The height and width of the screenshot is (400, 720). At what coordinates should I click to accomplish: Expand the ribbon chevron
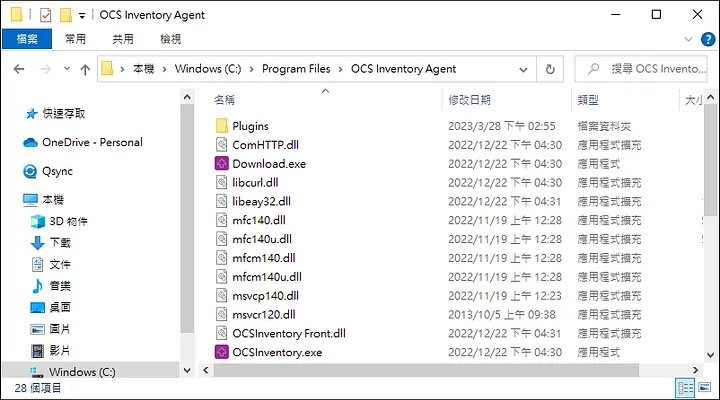tap(688, 39)
